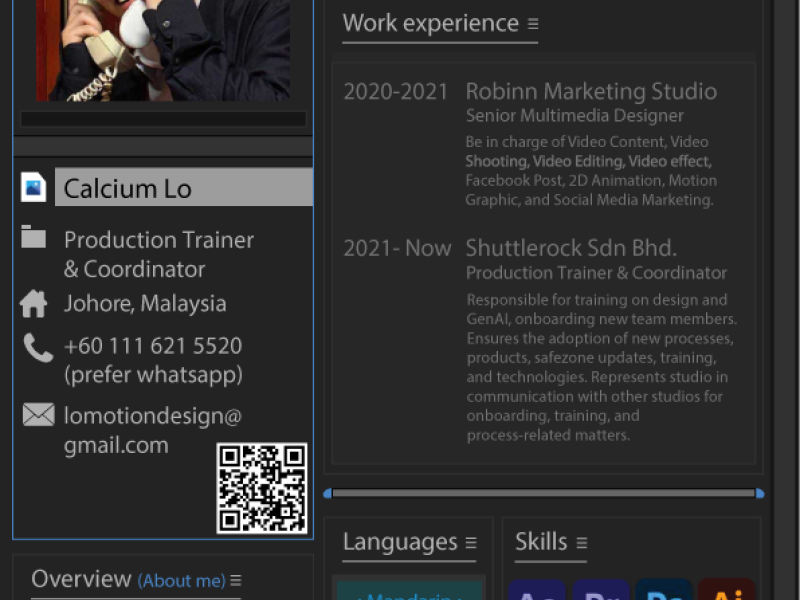Viewport: 800px width, 600px height.
Task: Open the Overview panel menu
Action: click(x=236, y=581)
